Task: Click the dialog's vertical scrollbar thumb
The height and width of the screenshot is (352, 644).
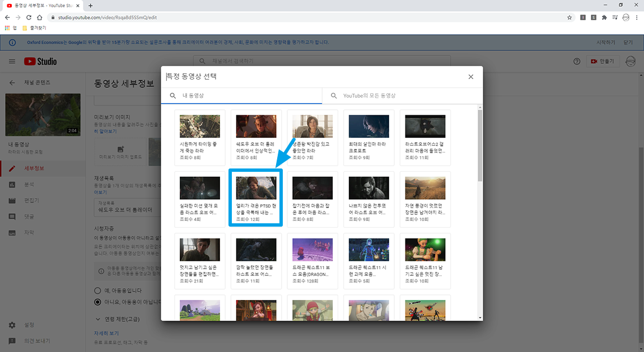Action: tap(480, 146)
